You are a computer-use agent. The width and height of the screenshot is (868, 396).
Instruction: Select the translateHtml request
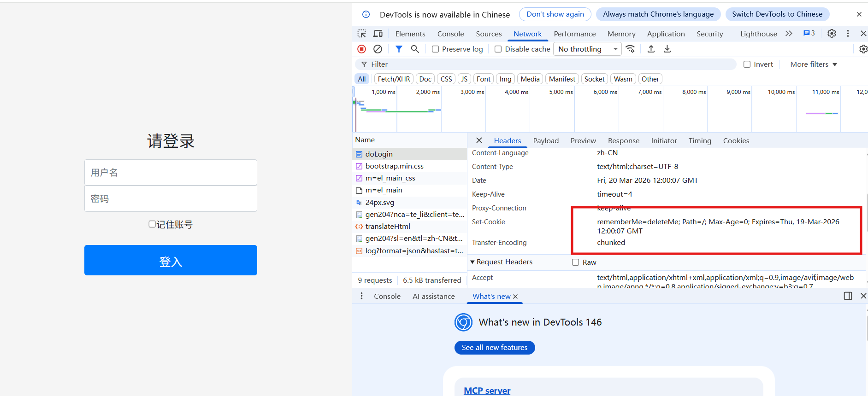(x=410, y=227)
